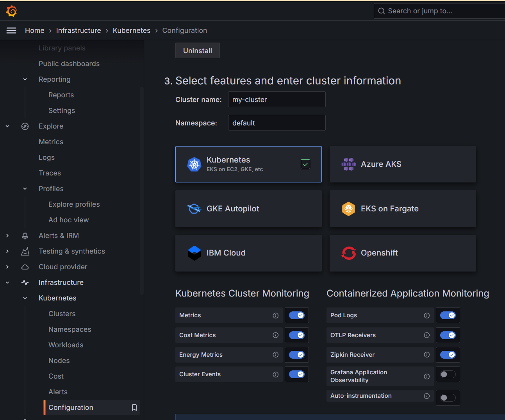Screen dimensions: 505x420
Task: Open Workloads in the Kubernetes menu
Action: pos(66,345)
